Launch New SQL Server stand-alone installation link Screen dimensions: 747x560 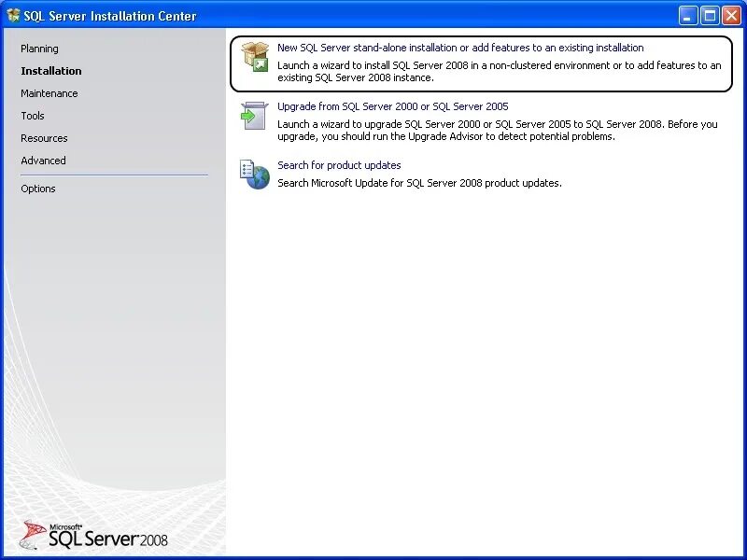click(x=460, y=48)
